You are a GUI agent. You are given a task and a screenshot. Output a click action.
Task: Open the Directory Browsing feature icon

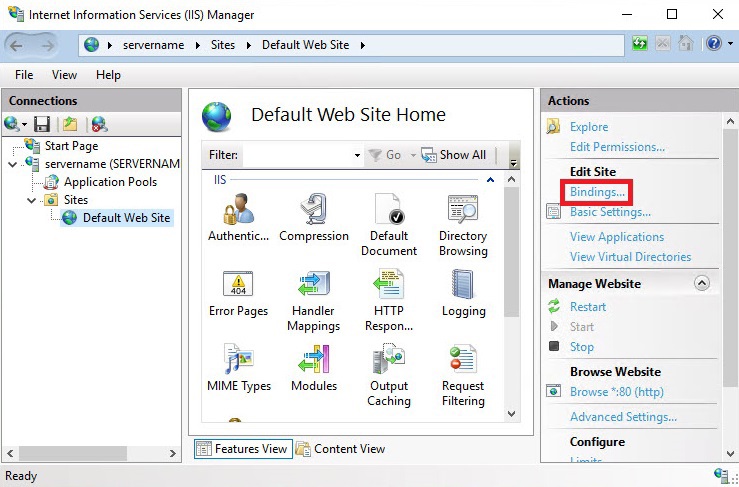pos(463,209)
